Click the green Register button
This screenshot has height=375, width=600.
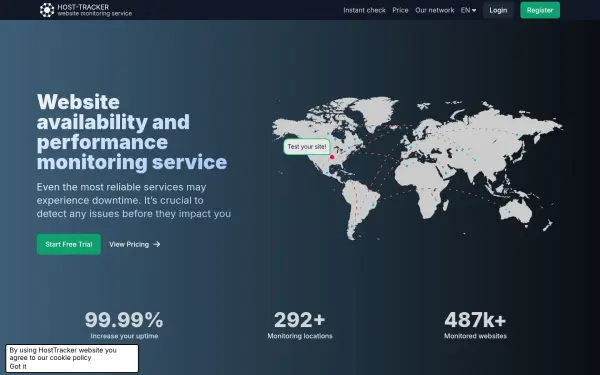click(540, 10)
